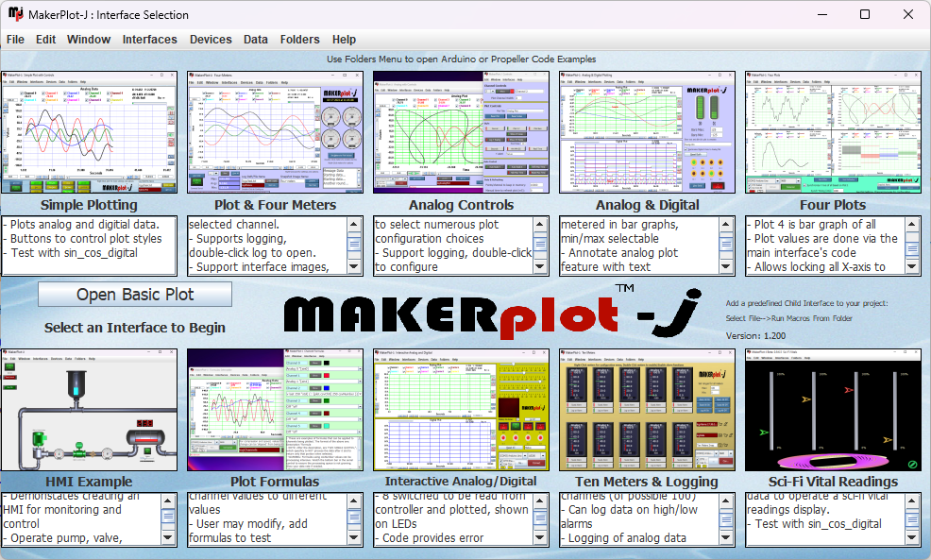Open the File menu
Image resolution: width=931 pixels, height=560 pixels.
15,40
